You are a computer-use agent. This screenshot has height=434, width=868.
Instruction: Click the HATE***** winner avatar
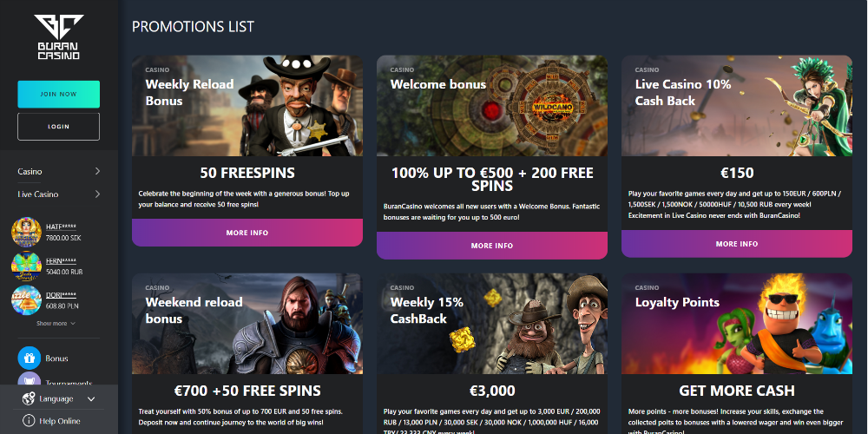click(x=27, y=233)
